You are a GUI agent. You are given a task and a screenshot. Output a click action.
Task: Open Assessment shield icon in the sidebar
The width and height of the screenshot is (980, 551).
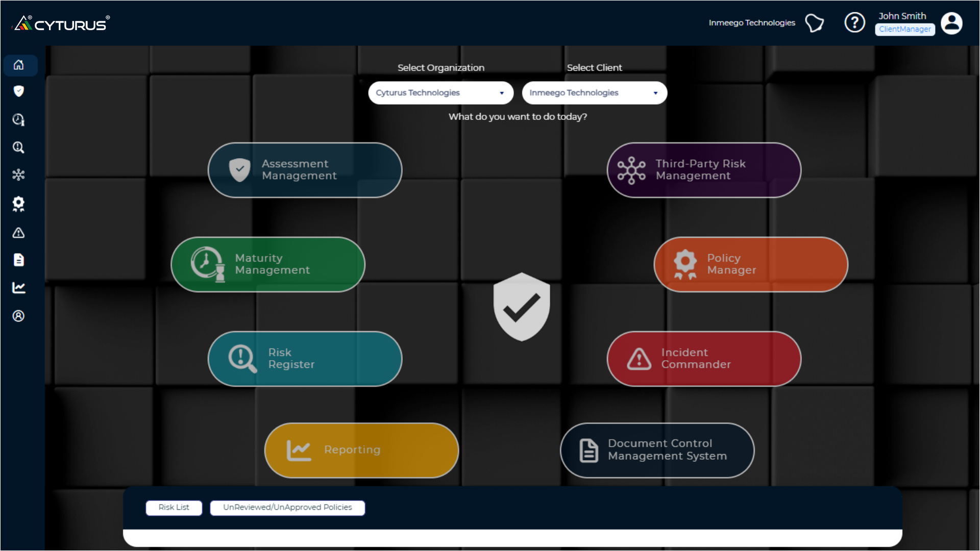(19, 91)
